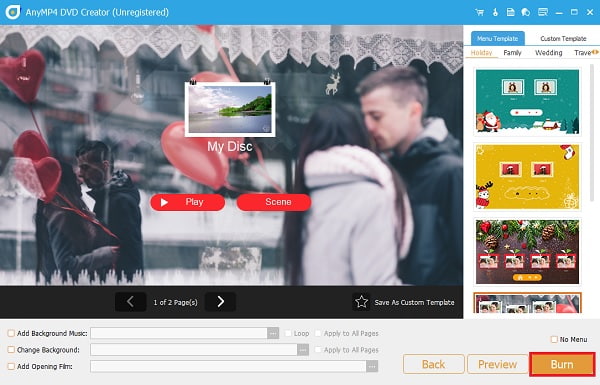This screenshot has width=600, height=385.
Task: Click the support chat icon
Action: 526,12
